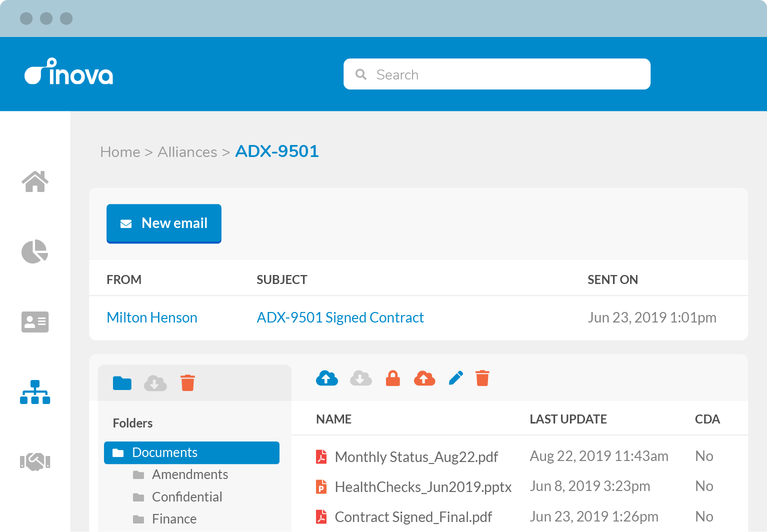This screenshot has height=532, width=767.
Task: Upload file with blue cloud icon
Action: click(x=327, y=378)
